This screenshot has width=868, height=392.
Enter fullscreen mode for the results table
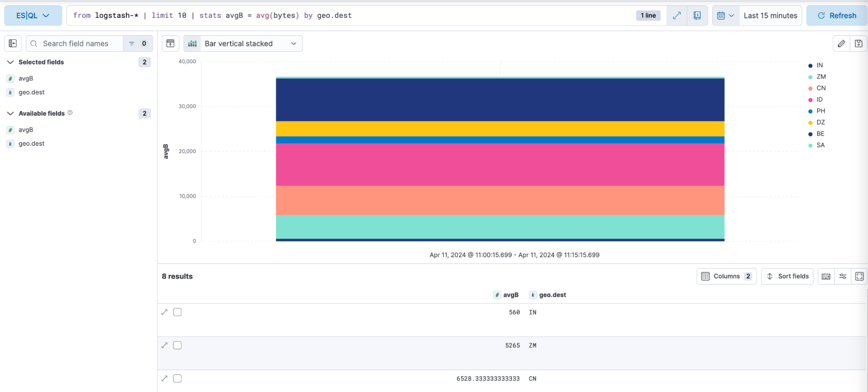859,276
